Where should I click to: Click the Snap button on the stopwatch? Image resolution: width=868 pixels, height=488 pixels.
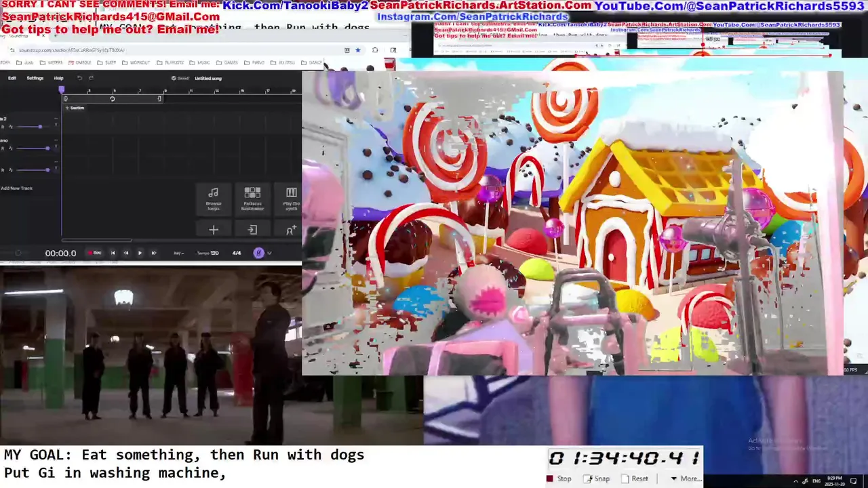pyautogui.click(x=597, y=479)
